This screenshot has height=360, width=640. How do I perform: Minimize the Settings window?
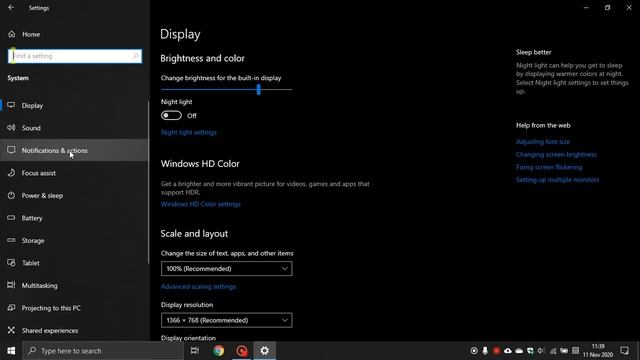coord(586,8)
